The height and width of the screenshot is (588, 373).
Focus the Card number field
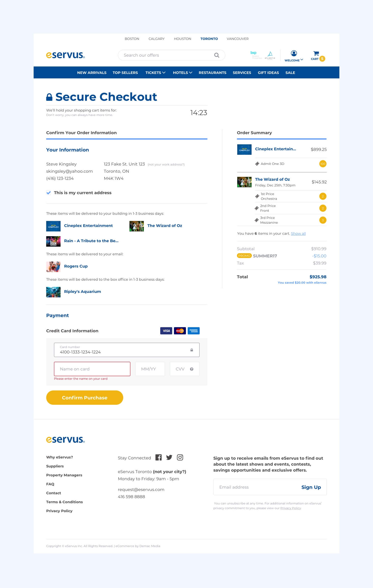click(127, 350)
